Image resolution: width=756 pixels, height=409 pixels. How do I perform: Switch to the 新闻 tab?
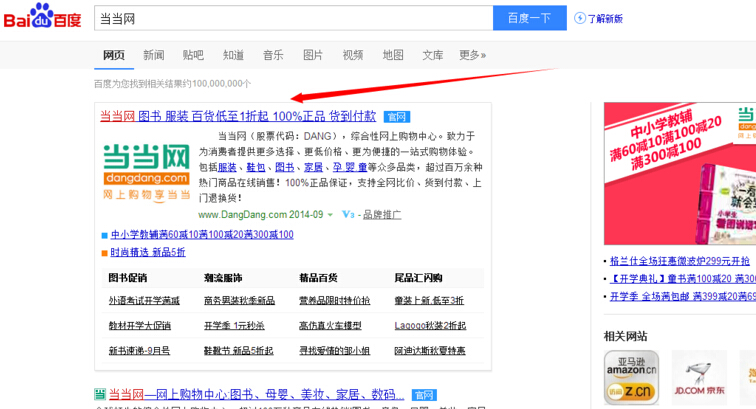pyautogui.click(x=153, y=55)
